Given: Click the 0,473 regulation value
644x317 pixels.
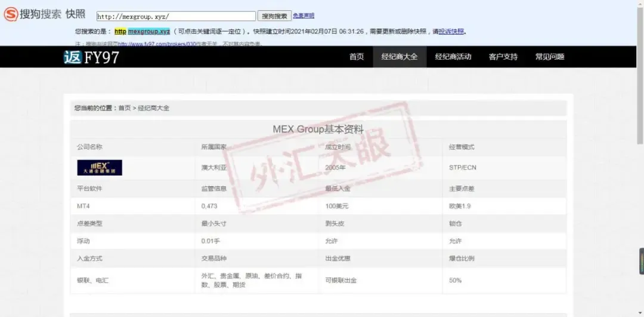Looking at the screenshot, I should [x=209, y=207].
